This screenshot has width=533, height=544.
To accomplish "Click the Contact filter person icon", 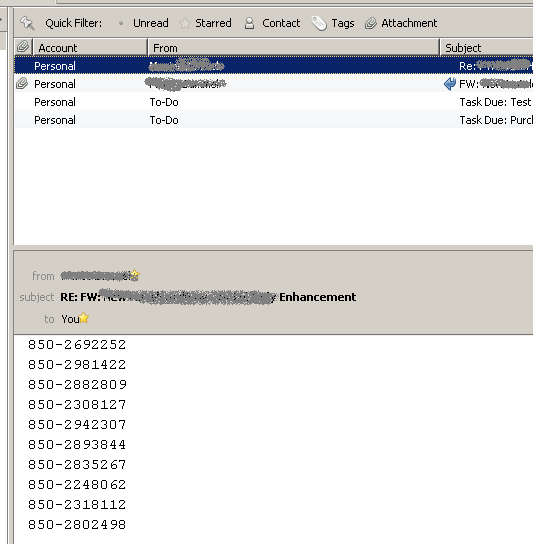I will pos(249,23).
